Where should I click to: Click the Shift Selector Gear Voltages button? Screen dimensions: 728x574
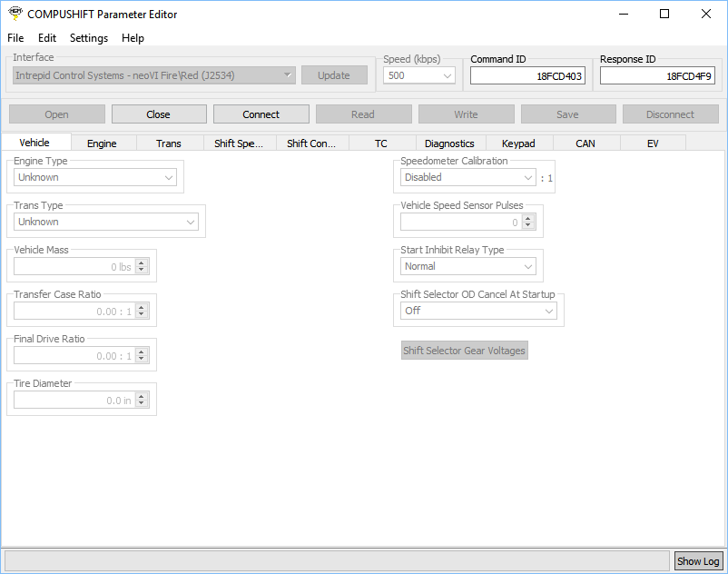tap(464, 351)
